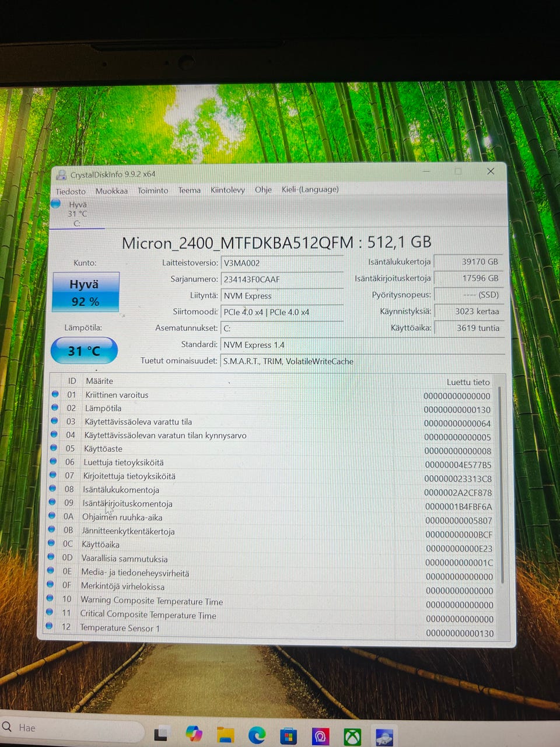Screen dimensions: 560x747
Task: Select the Käyttöaste row
Action: pyautogui.click(x=272, y=449)
